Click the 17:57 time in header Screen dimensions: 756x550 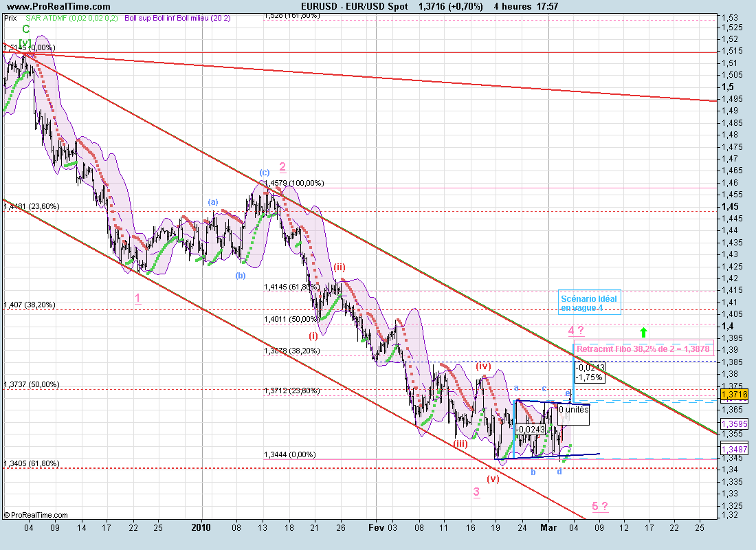point(547,6)
